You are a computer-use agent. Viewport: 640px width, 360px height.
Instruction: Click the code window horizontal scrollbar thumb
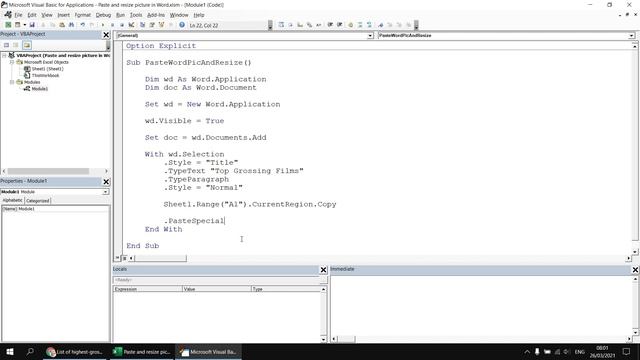pyautogui.click(x=160, y=258)
